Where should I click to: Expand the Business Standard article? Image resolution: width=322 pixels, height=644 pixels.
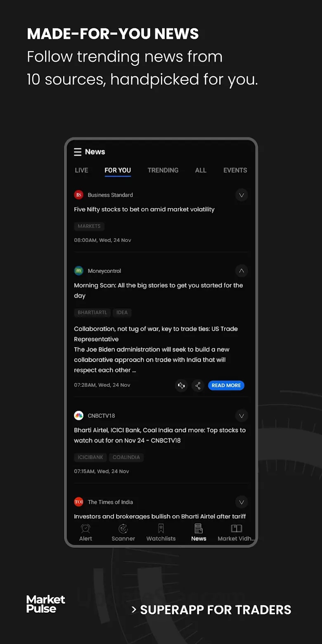[x=241, y=195]
